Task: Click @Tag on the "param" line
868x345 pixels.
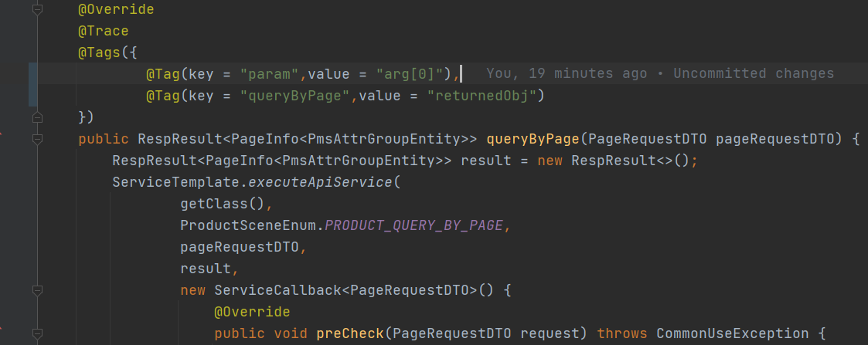Action: click(163, 74)
